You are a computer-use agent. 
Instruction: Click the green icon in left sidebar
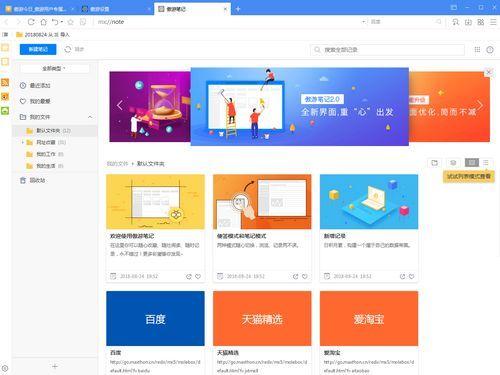(x=5, y=111)
